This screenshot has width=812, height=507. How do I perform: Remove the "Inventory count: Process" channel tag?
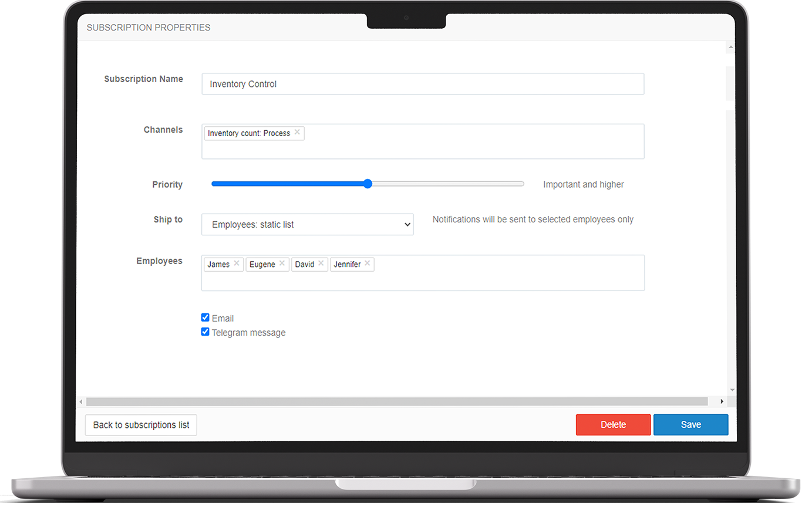(297, 132)
